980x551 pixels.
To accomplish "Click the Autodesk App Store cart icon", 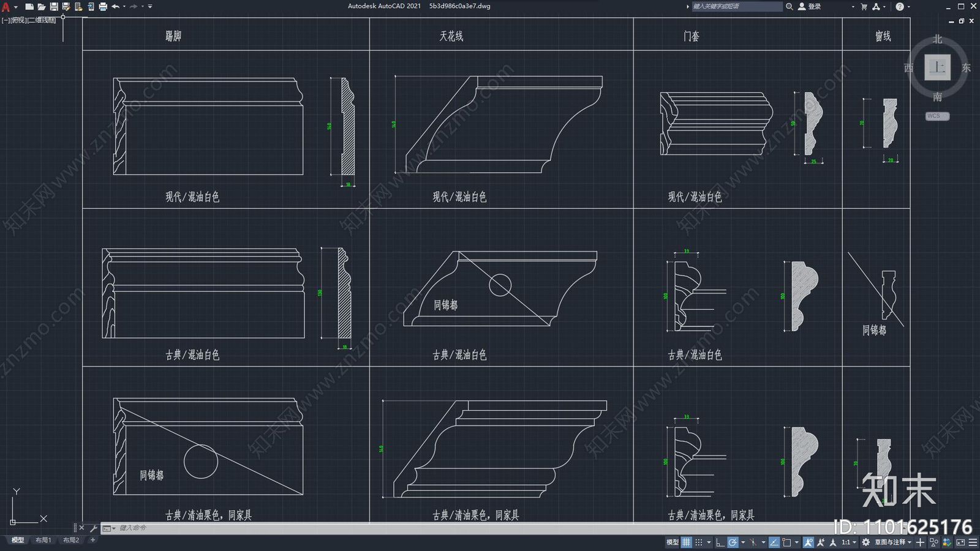I will pyautogui.click(x=864, y=6).
